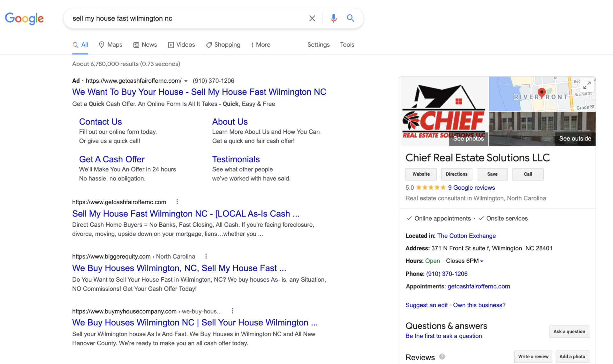Expand the ad URL dropdown arrow
613x364 pixels.
tap(186, 81)
